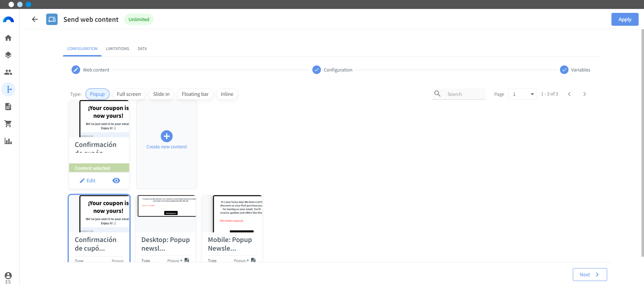Click the Variables step check icon
Image resolution: width=644 pixels, height=286 pixels.
pyautogui.click(x=564, y=70)
